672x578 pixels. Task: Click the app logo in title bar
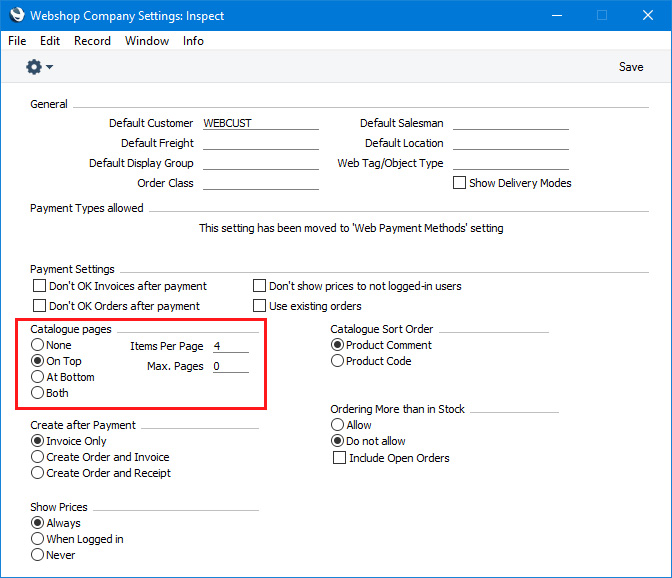point(17,15)
